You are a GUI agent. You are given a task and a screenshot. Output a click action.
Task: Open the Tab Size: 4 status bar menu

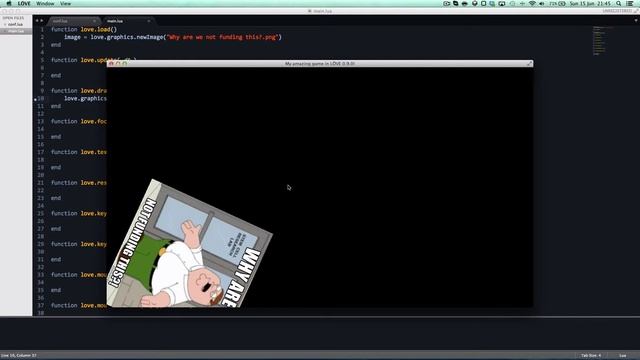(x=591, y=356)
